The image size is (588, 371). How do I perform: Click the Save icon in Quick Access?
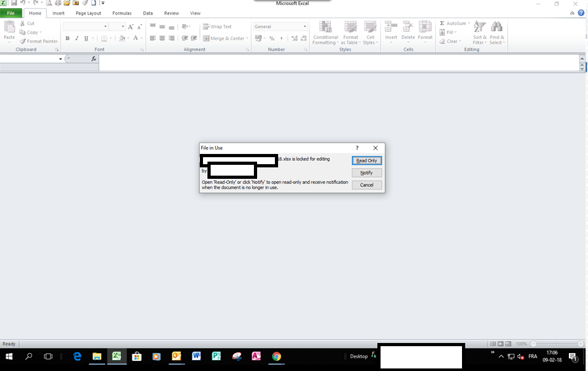click(14, 3)
